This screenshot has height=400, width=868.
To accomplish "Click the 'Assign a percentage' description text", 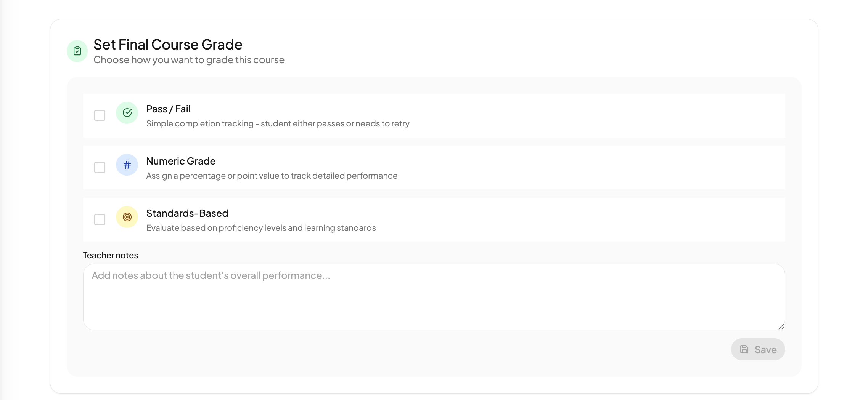I will (272, 176).
